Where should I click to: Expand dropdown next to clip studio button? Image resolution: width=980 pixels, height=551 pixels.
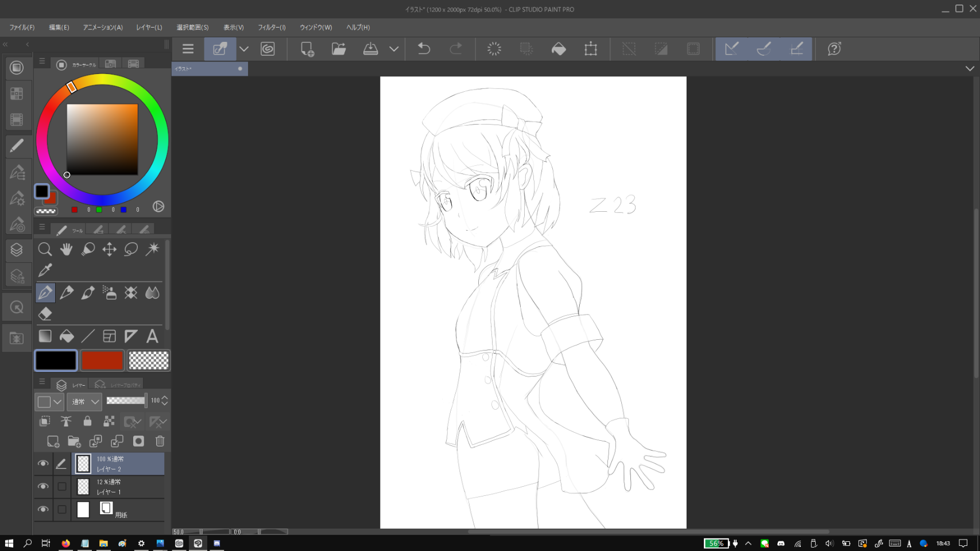pos(244,49)
